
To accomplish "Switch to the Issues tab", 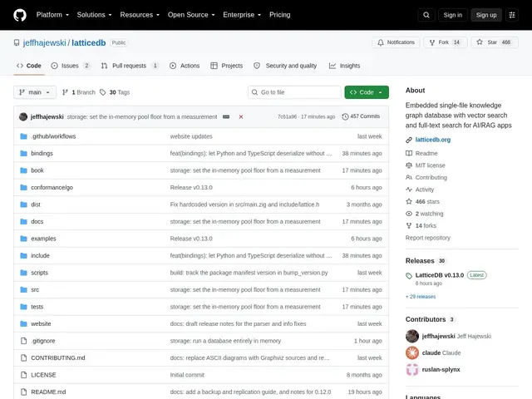I will 70,66.
